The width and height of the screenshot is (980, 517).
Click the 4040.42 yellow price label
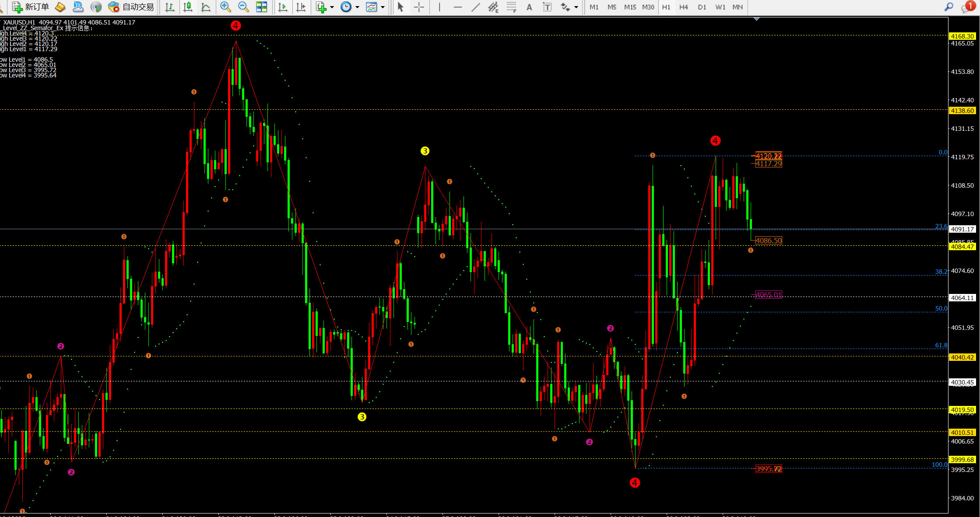pos(962,357)
